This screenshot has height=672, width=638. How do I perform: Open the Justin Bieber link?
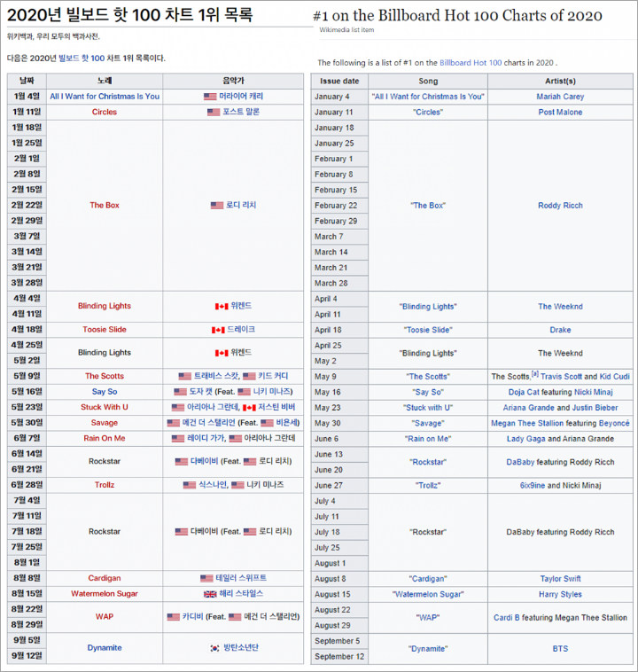[x=595, y=408]
